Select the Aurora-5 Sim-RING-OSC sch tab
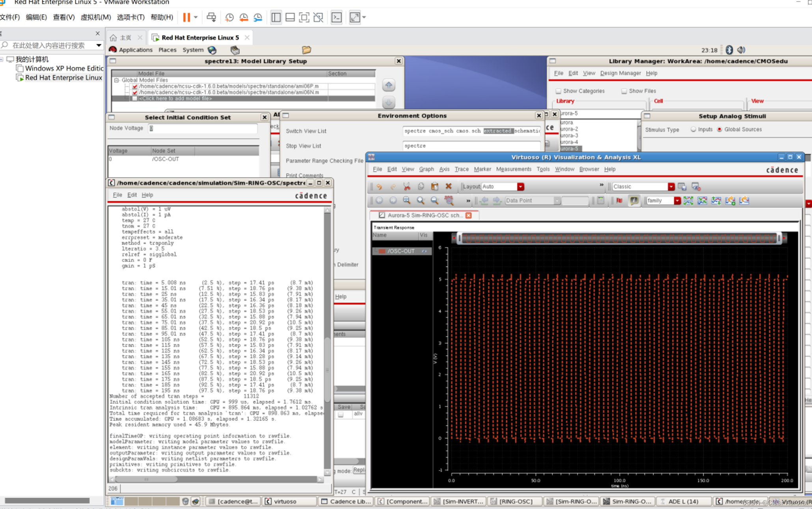The height and width of the screenshot is (509, 812). click(425, 215)
